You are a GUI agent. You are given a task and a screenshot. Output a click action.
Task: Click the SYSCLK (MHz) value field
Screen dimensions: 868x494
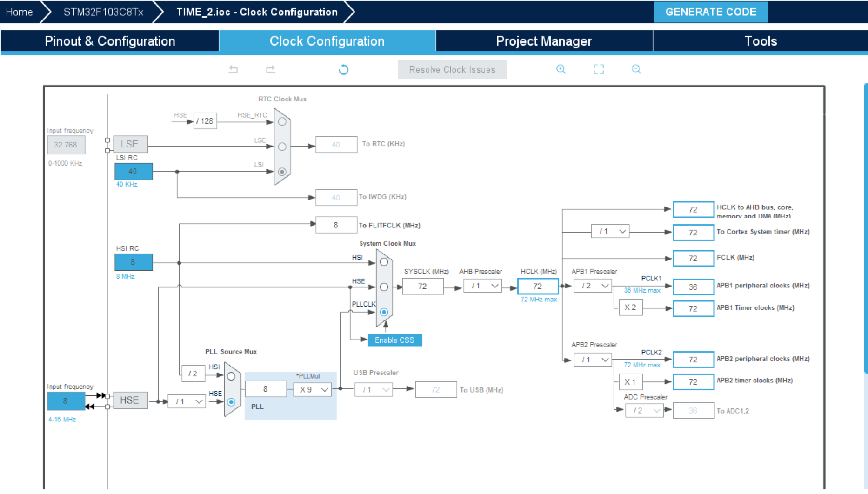click(422, 286)
